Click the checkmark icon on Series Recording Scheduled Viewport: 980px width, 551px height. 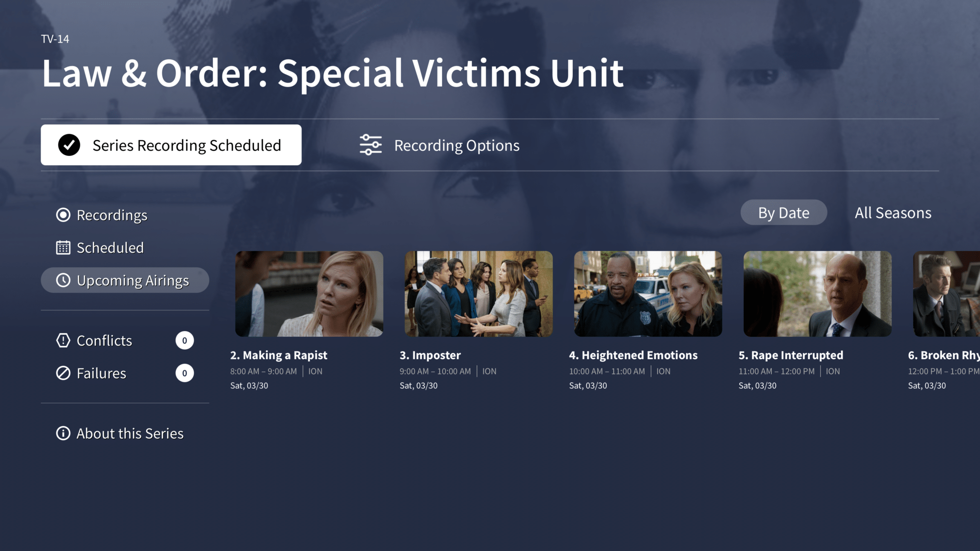69,145
